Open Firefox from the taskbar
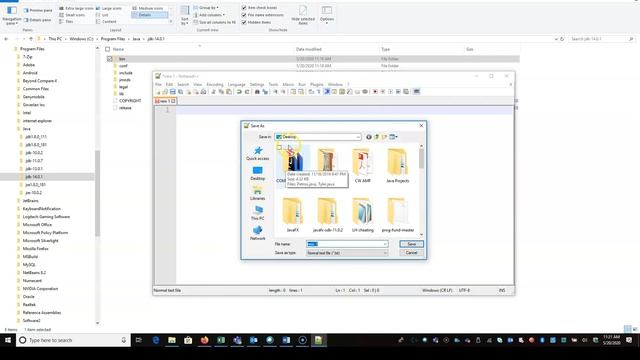Viewport: 640px width, 360px height. click(204, 340)
